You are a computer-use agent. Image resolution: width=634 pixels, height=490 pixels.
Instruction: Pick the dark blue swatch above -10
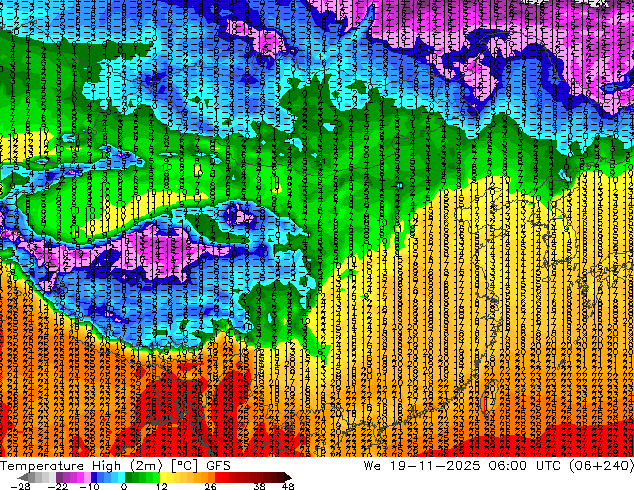94,477
